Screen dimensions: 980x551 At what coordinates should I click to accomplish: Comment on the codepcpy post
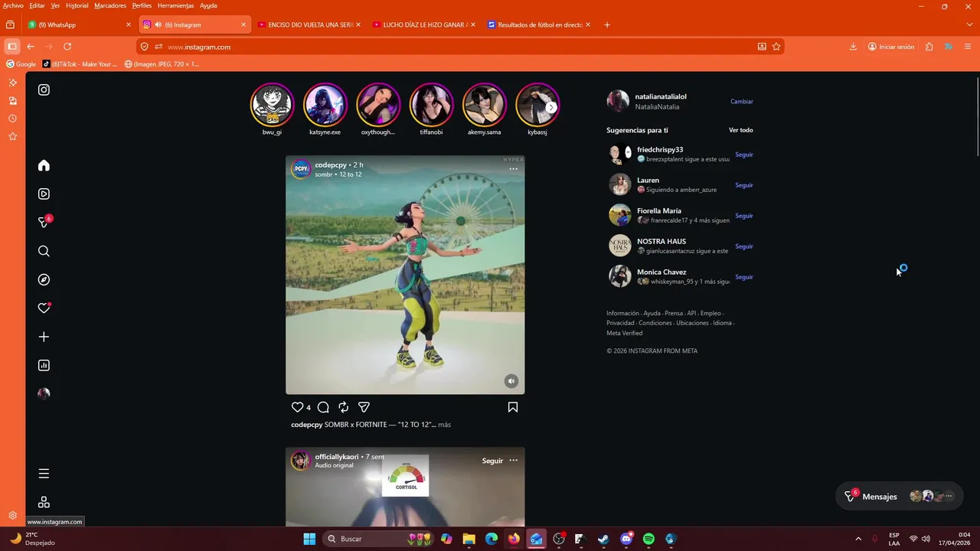[x=323, y=407]
